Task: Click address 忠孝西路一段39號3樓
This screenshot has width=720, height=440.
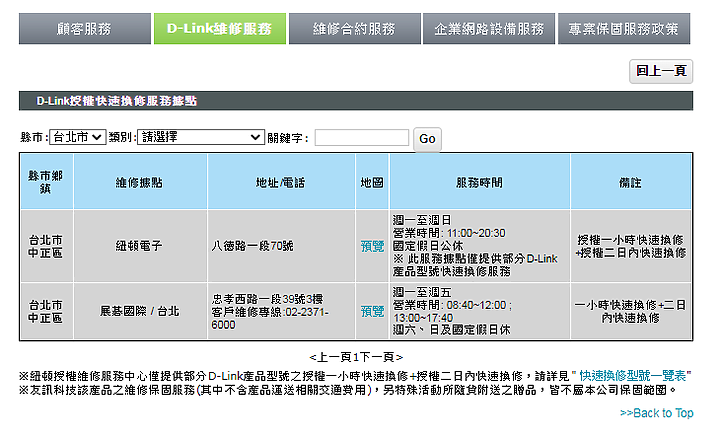Action: (x=267, y=299)
